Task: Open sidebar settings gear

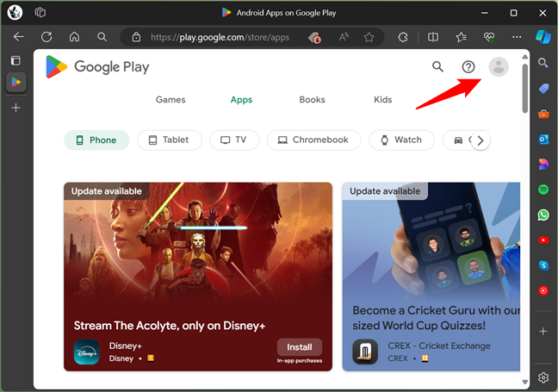Action: tap(543, 377)
